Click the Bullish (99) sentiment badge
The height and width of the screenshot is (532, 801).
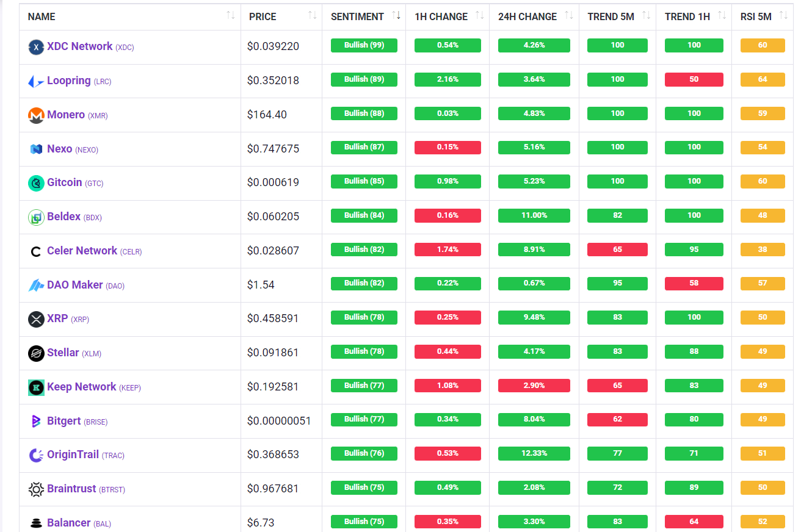pyautogui.click(x=364, y=45)
